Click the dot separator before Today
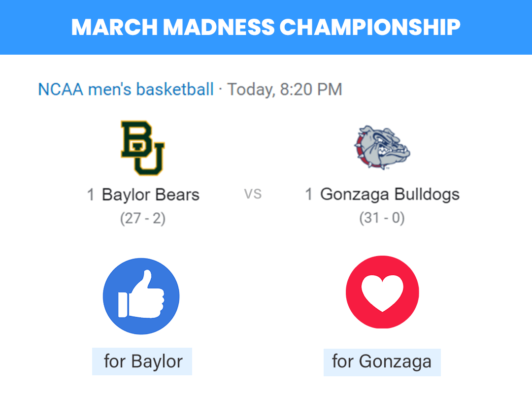Screen dimensions: 532x394 221,90
